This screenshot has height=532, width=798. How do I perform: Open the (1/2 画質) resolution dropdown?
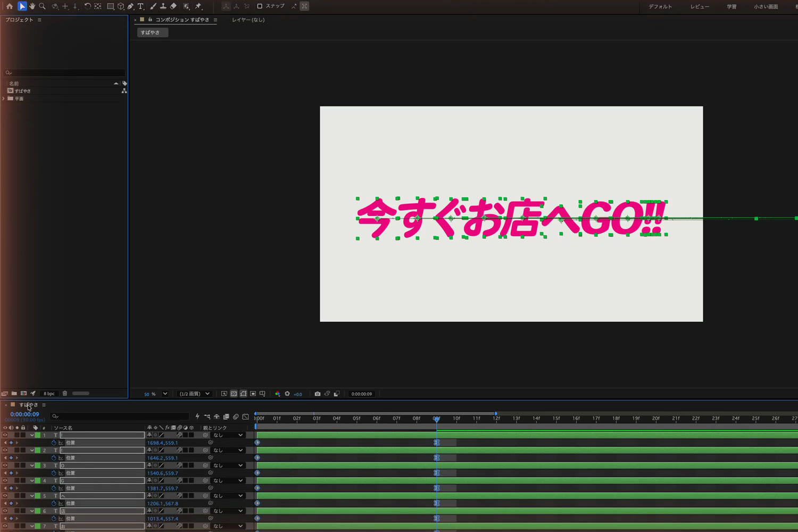tap(194, 394)
